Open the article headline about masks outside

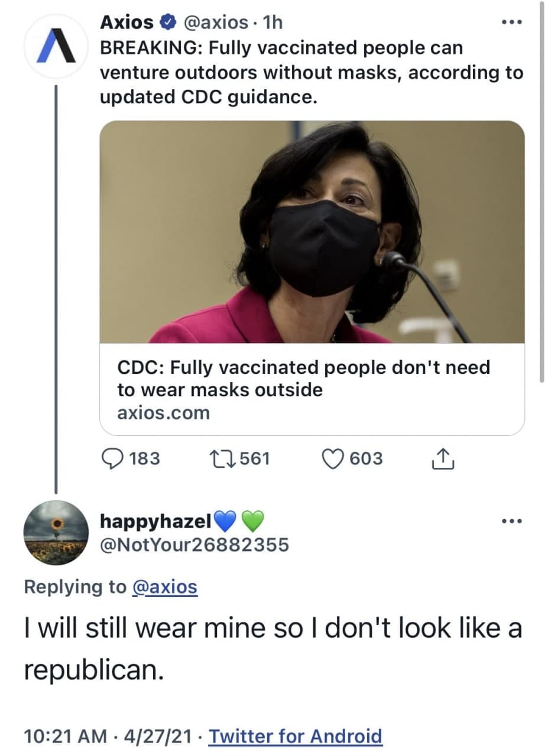(x=304, y=379)
